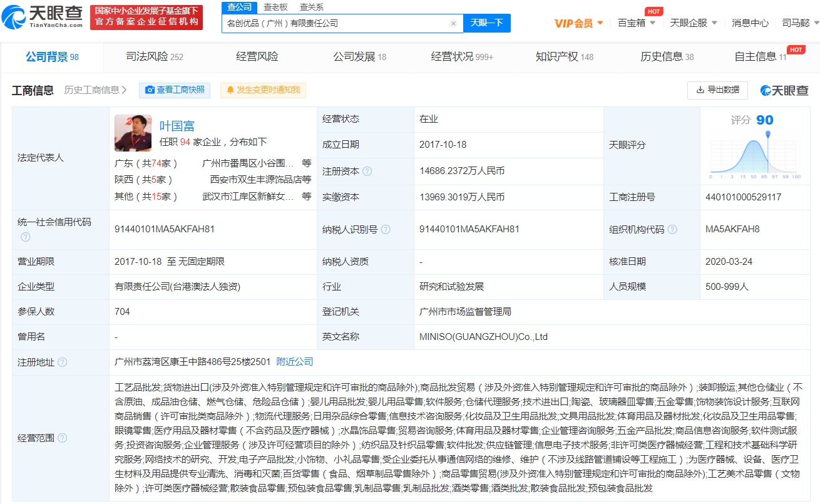Click 附近公司 link

[x=295, y=362]
